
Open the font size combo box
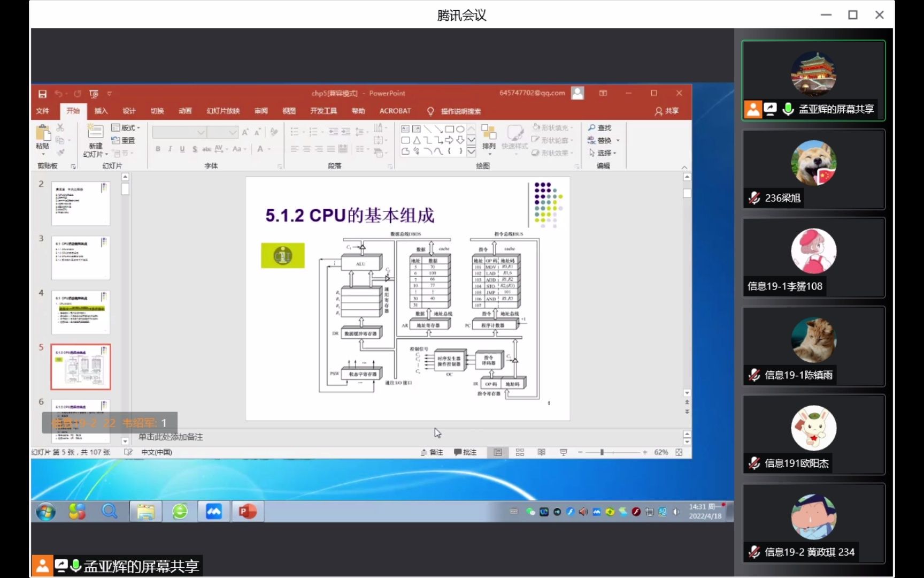coord(222,132)
